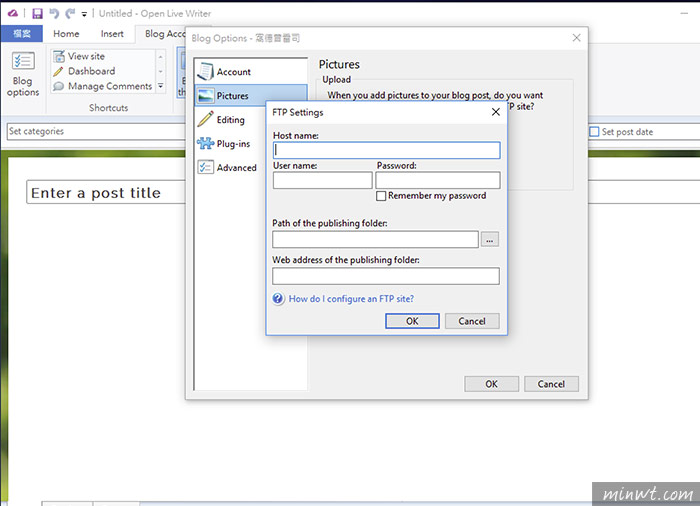Screen dimensions: 700x506
Task: Click the Advanced checklist icon
Action: click(205, 167)
